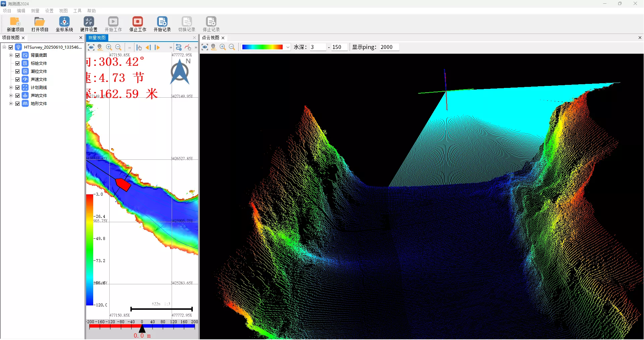
Task: Expand the 计划测线 tree node
Action: (11, 87)
